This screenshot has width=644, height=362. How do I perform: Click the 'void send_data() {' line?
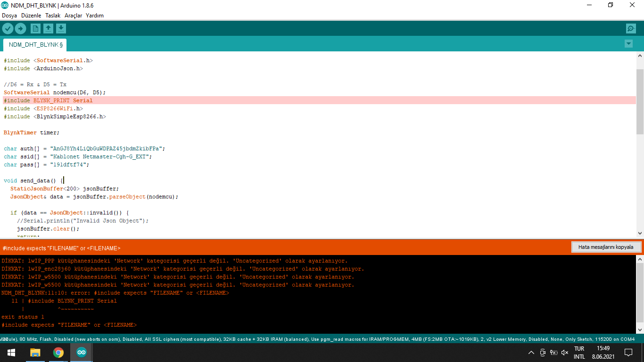click(33, 181)
